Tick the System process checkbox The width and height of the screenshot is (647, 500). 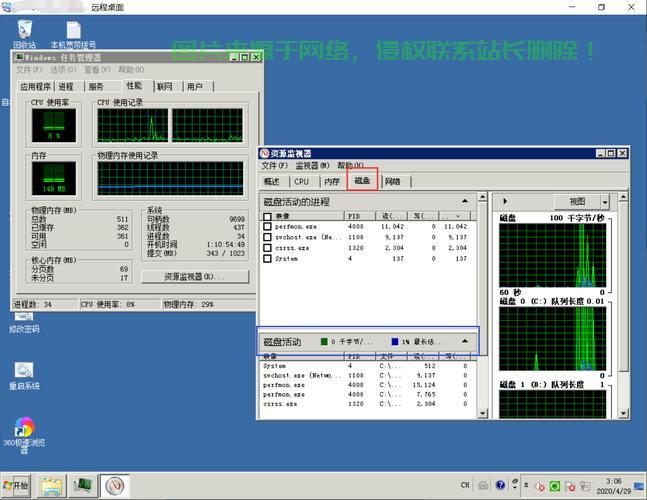click(x=267, y=259)
